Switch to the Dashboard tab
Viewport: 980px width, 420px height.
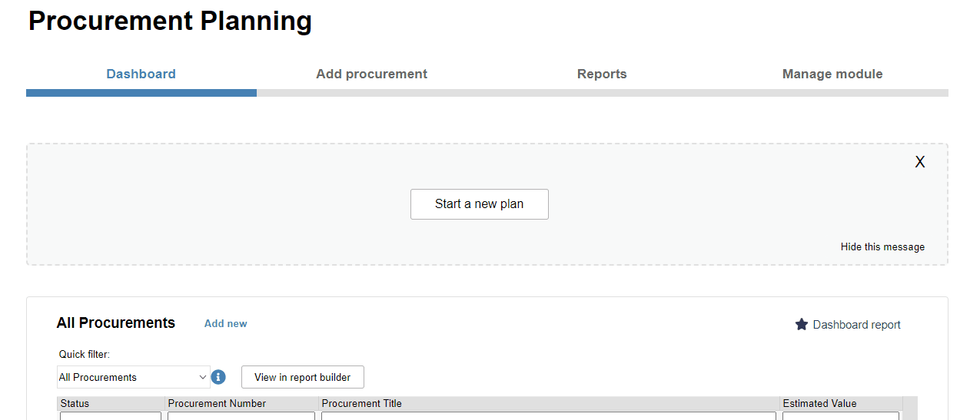click(x=141, y=74)
